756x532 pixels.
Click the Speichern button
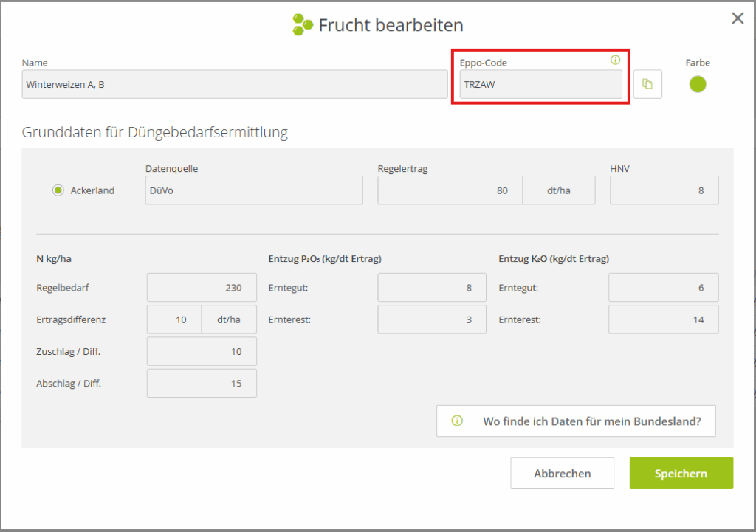pos(681,473)
